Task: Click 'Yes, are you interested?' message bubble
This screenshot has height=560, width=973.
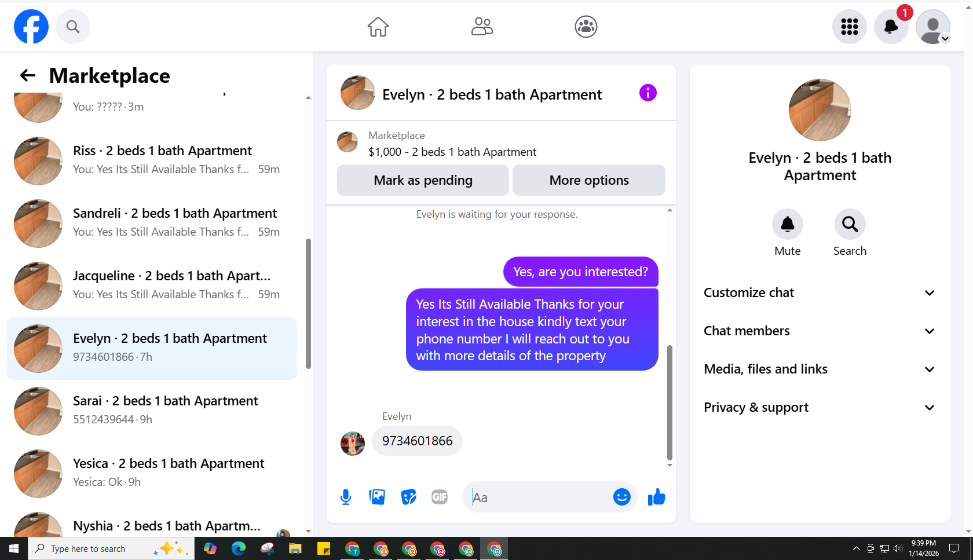Action: (581, 272)
